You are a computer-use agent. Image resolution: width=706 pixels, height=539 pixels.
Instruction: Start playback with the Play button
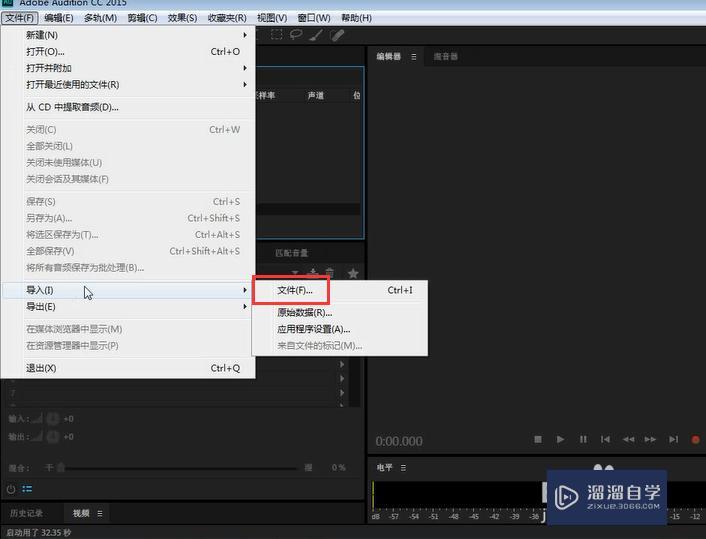[560, 439]
